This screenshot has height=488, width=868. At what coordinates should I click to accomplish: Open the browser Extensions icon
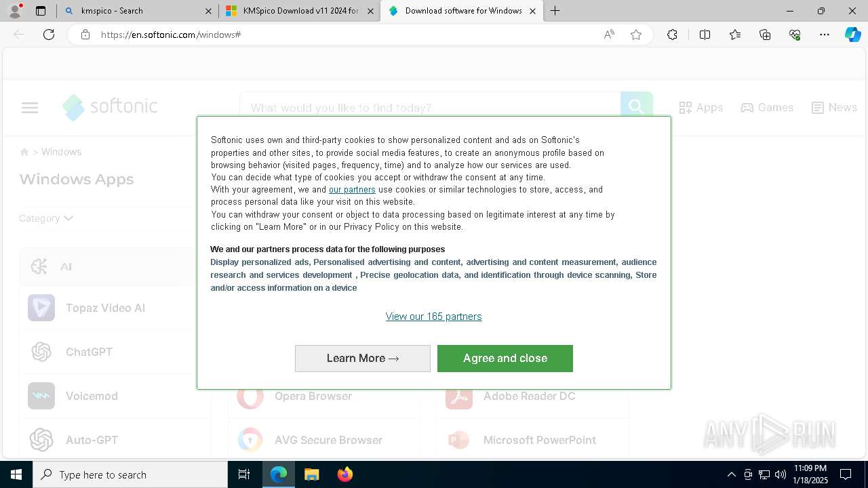[x=672, y=35]
